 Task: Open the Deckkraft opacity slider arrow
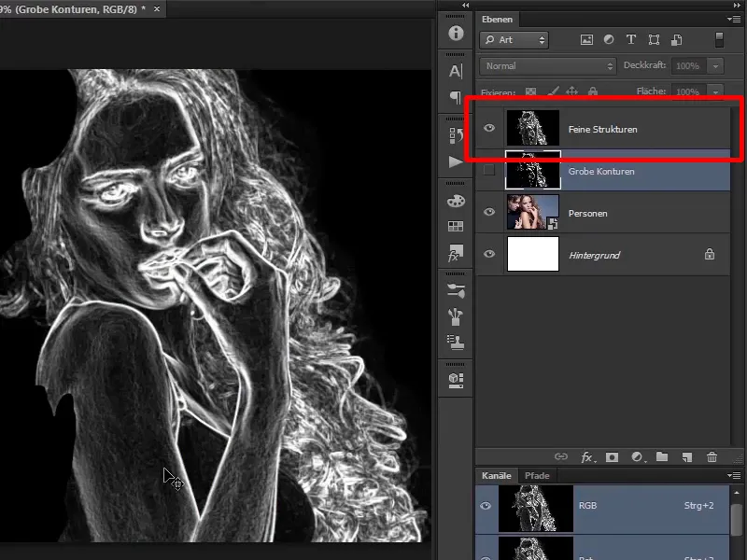tap(715, 66)
